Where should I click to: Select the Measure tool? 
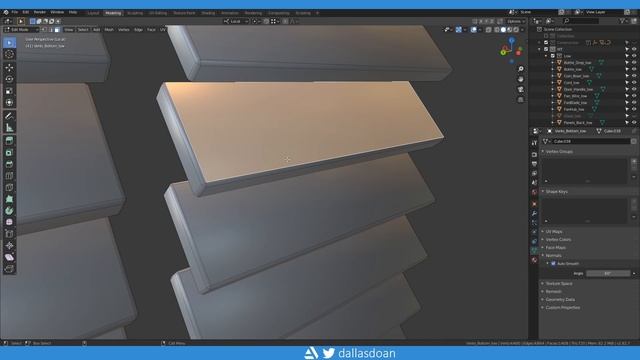coord(9,128)
